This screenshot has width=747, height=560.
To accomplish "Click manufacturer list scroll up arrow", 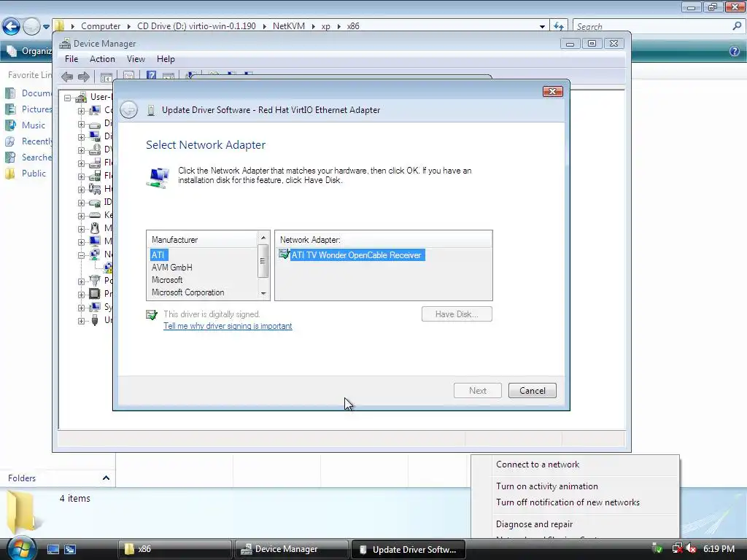I will click(263, 238).
